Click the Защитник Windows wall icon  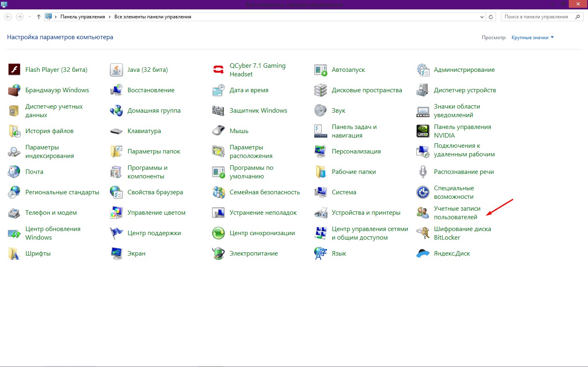pyautogui.click(x=219, y=111)
